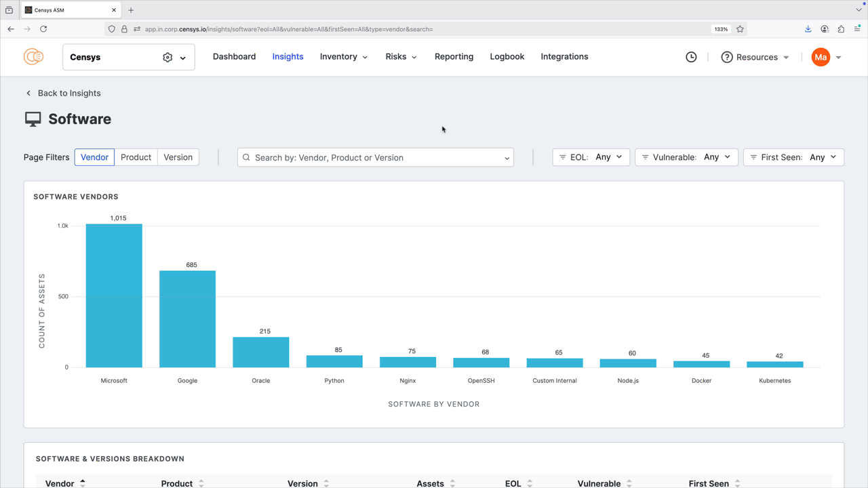The width and height of the screenshot is (868, 488).
Task: Sort by Product column arrows
Action: tap(201, 483)
